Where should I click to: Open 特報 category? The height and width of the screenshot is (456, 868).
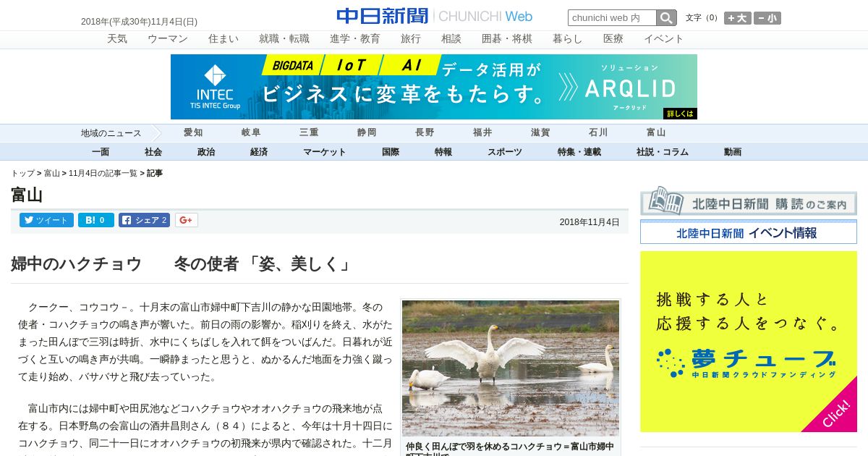443,152
